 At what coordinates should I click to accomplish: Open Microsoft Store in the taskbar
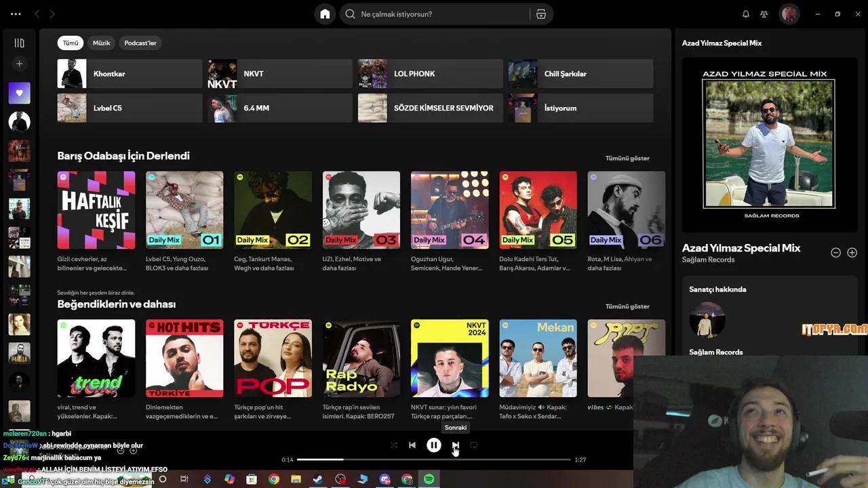252,479
